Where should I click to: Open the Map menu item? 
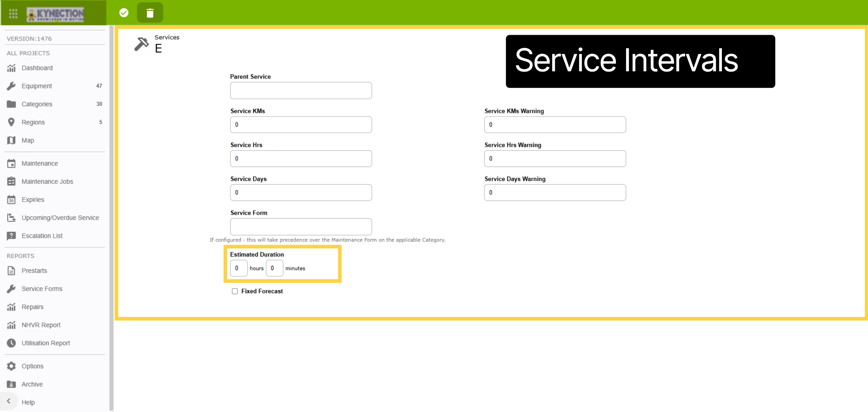coord(27,140)
